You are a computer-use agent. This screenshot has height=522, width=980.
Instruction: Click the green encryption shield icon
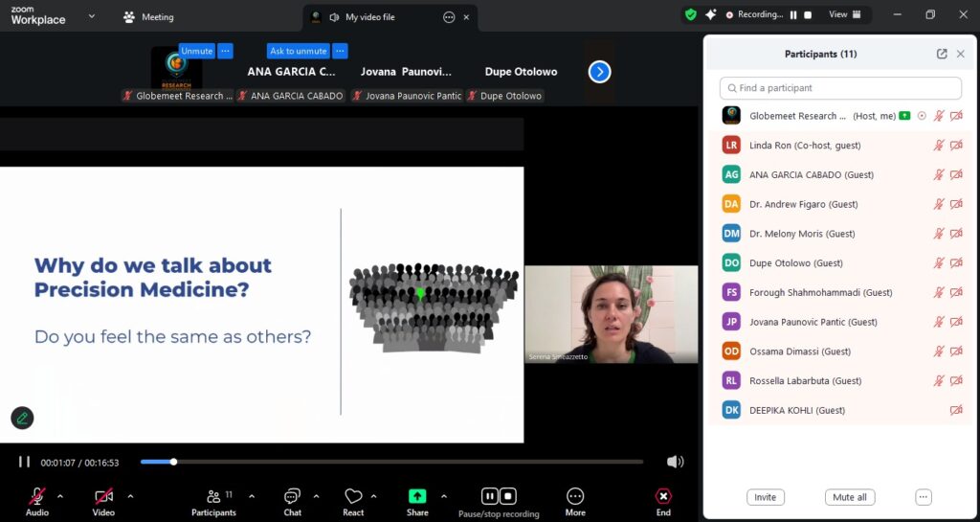[x=690, y=15]
